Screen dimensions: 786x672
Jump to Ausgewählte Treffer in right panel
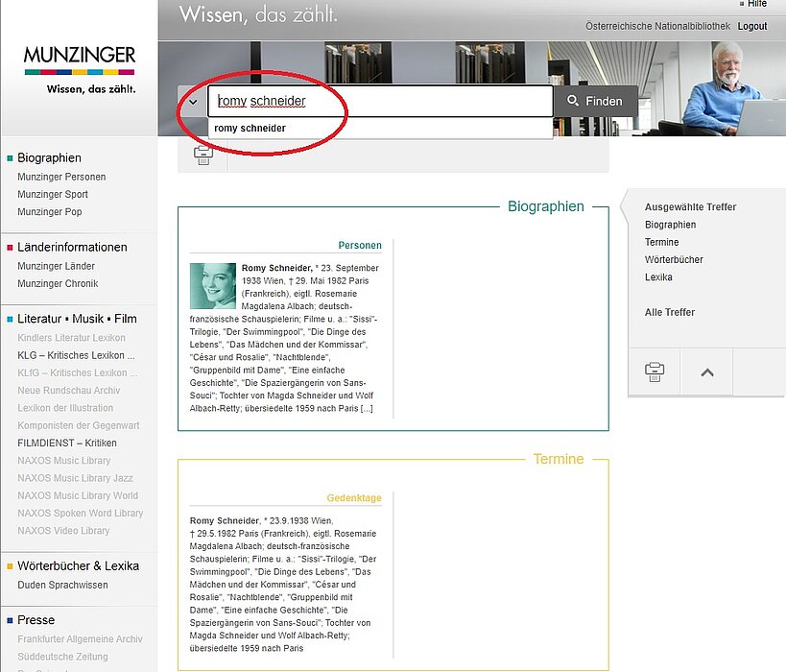tap(690, 206)
